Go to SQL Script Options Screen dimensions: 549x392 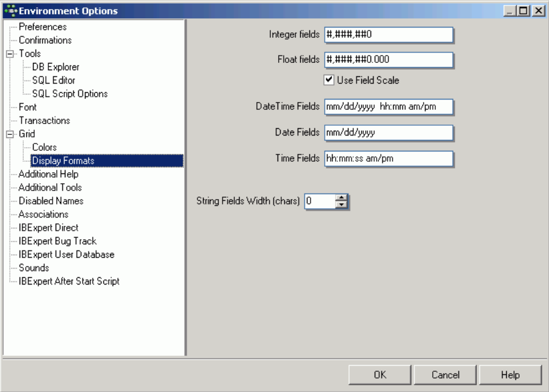coord(70,94)
